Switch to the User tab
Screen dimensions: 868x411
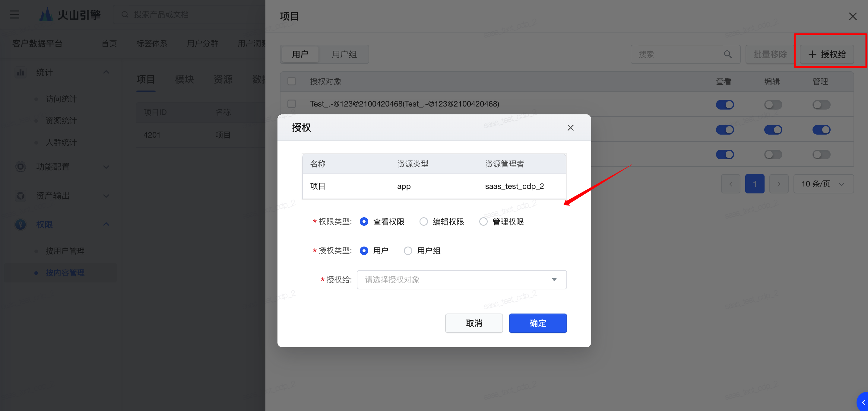tap(300, 54)
